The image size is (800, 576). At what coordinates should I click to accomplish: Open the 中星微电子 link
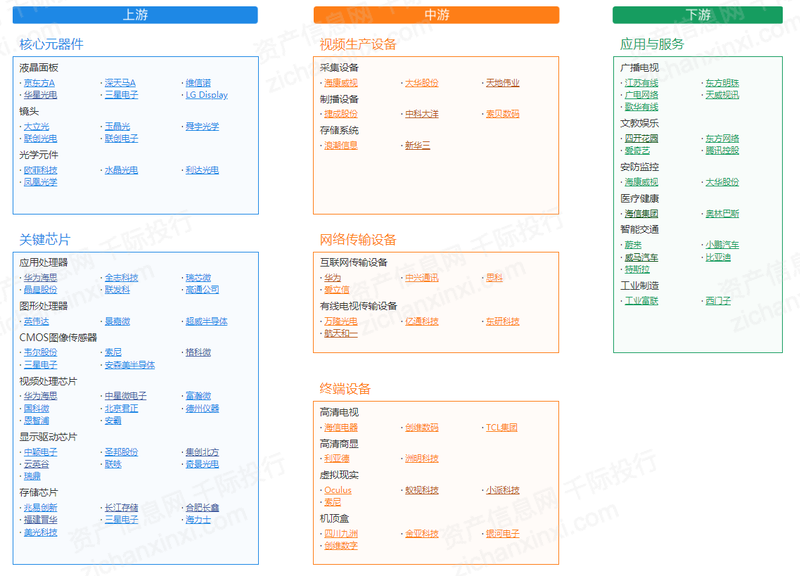click(x=126, y=396)
